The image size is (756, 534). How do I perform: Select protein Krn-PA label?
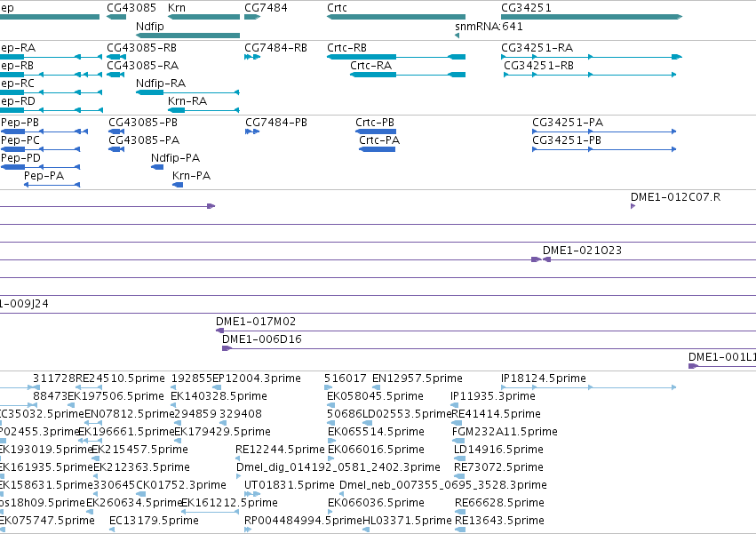pyautogui.click(x=191, y=176)
